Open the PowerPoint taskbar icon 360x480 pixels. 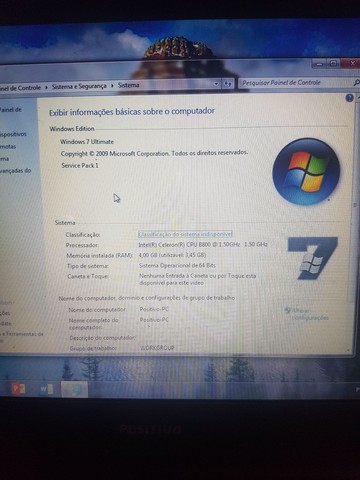(x=18, y=389)
